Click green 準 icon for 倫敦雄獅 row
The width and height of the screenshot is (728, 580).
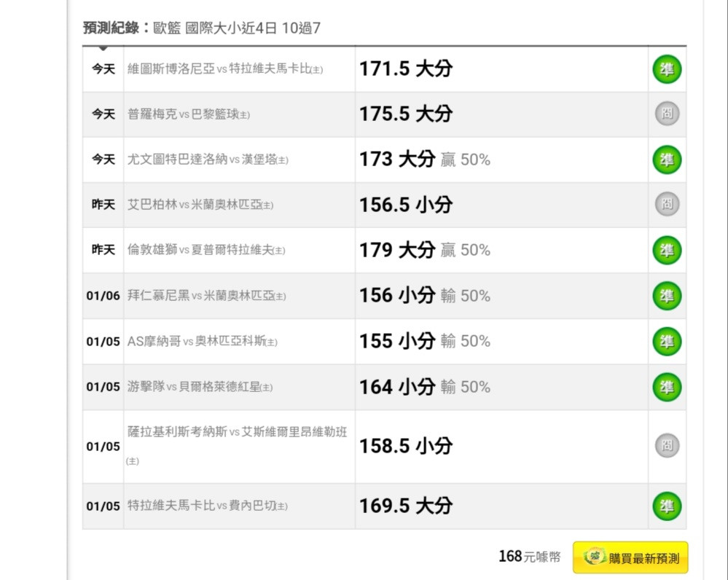(667, 250)
